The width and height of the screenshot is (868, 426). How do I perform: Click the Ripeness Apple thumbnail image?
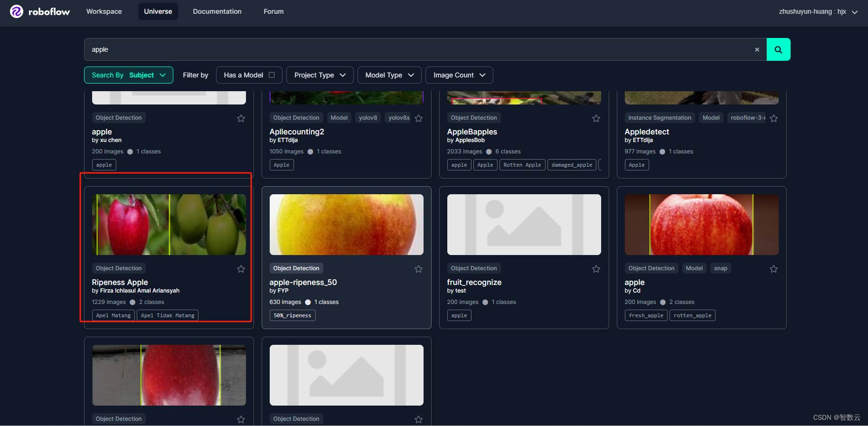click(x=169, y=225)
